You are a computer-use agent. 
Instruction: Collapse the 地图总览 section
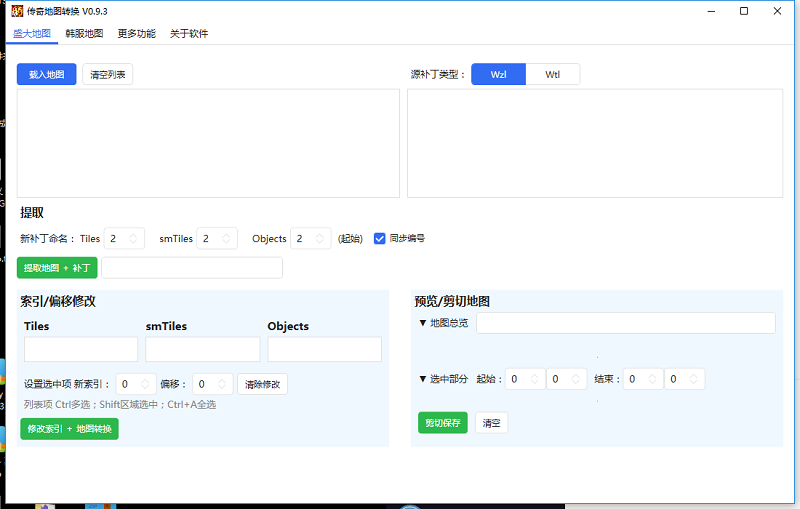point(422,323)
